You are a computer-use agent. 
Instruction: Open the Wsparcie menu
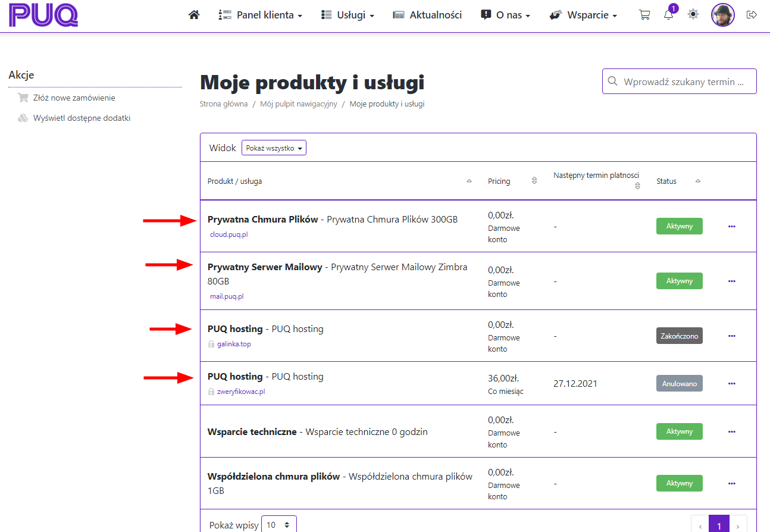click(x=583, y=15)
